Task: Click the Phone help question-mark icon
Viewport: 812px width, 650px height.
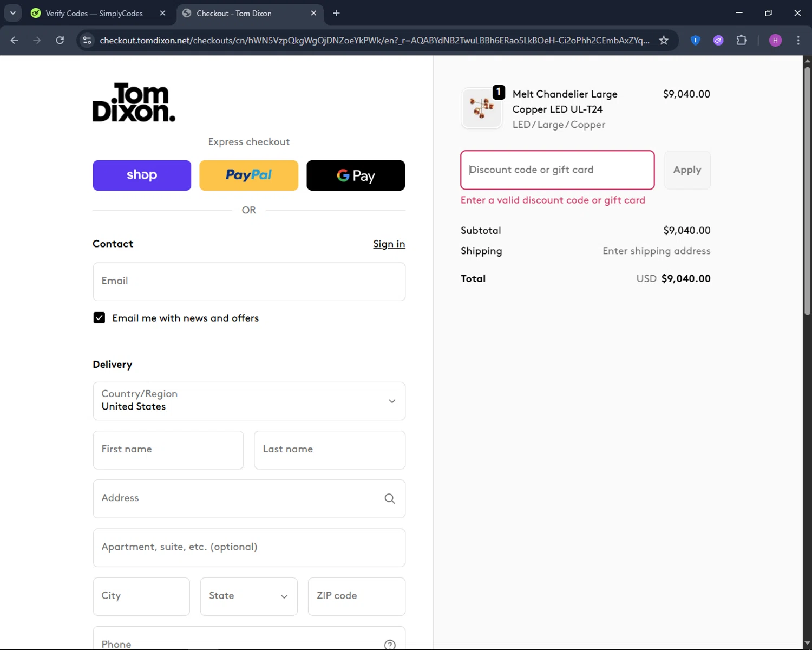Action: (x=390, y=644)
